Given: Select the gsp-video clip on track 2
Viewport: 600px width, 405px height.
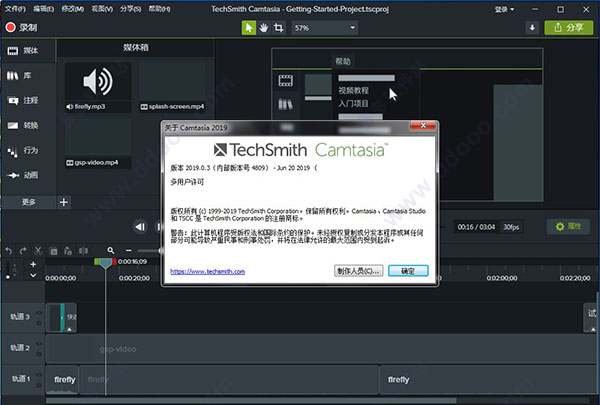Looking at the screenshot, I should click(x=321, y=349).
